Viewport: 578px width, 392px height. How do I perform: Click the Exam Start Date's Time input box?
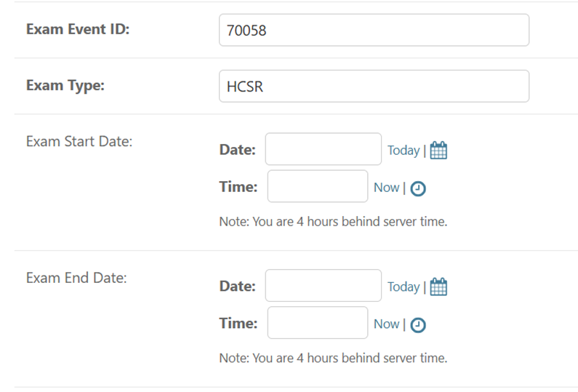318,186
